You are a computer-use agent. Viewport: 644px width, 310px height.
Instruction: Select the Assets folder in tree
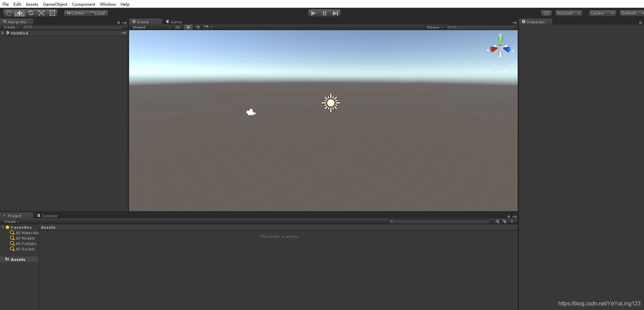coord(19,259)
